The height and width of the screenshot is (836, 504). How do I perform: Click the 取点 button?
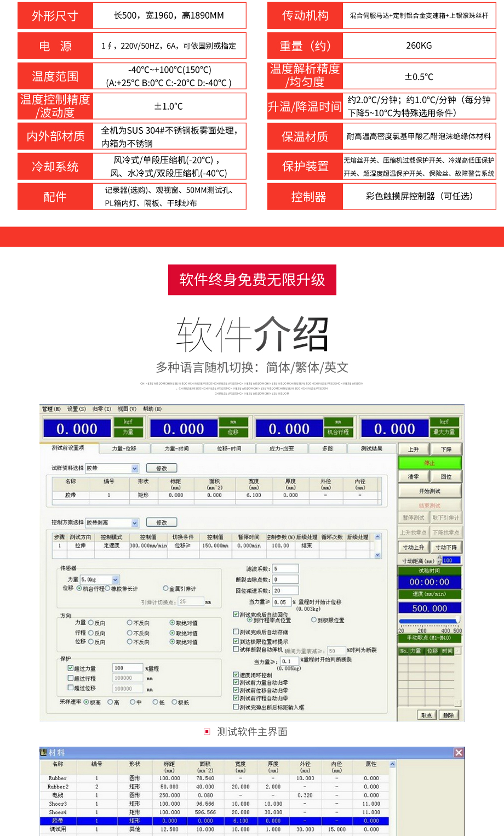pos(426,715)
